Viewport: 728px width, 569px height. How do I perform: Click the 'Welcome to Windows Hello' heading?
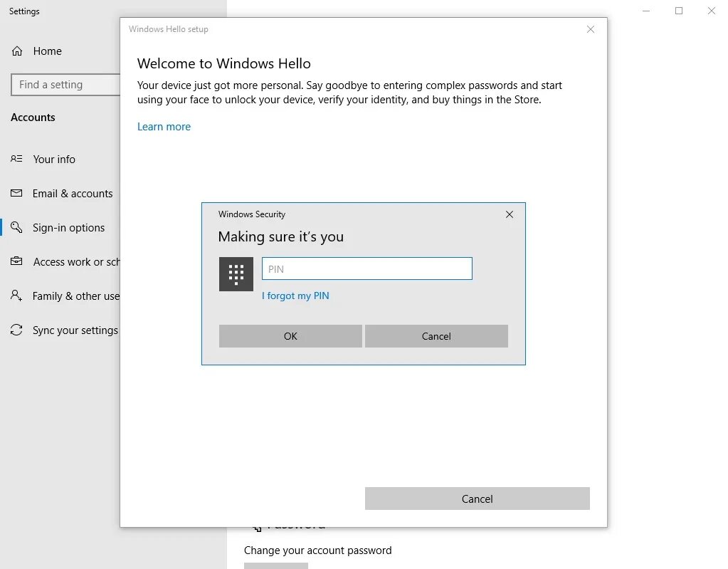click(223, 63)
